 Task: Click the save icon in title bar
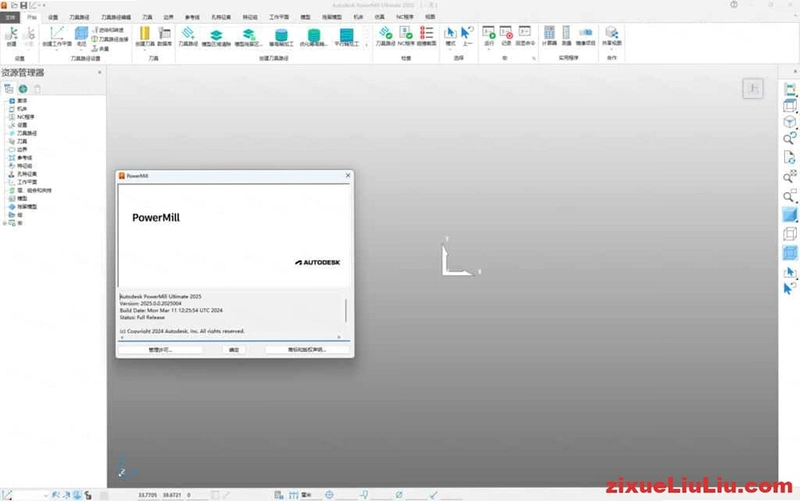(x=23, y=5)
